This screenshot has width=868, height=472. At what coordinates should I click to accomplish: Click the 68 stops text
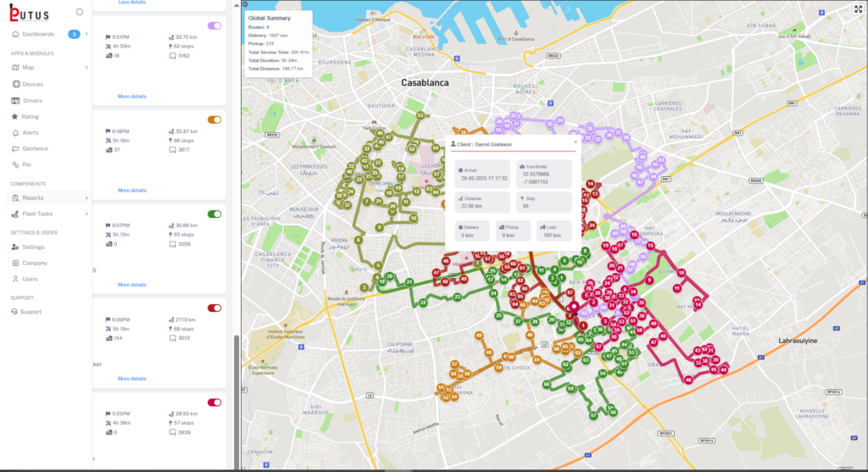click(184, 330)
